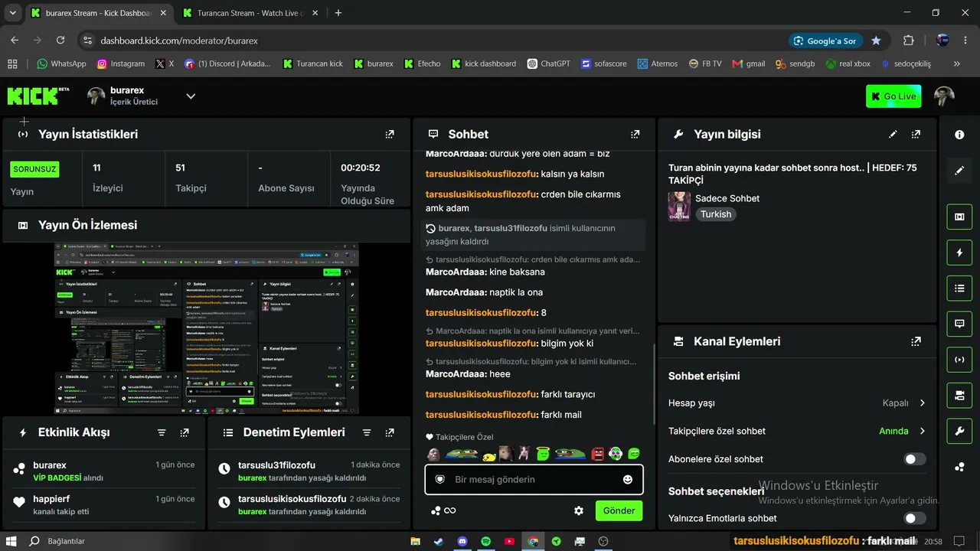Click the infinity icon below the message box
This screenshot has height=551, width=980.
tap(450, 510)
